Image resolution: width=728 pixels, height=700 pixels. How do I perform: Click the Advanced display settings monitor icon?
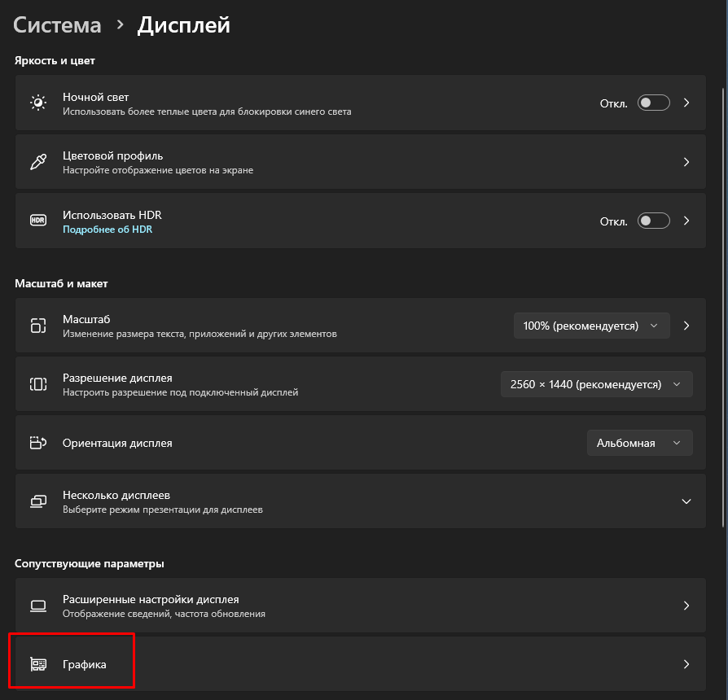(38, 606)
